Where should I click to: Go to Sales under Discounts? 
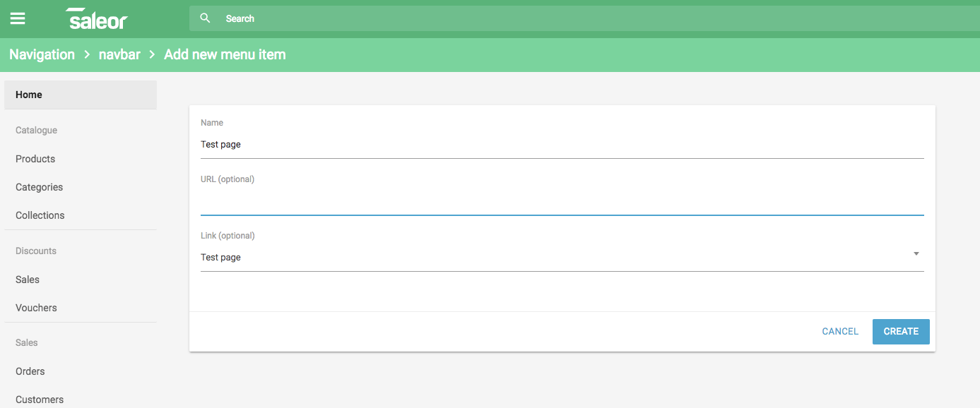[x=27, y=279]
